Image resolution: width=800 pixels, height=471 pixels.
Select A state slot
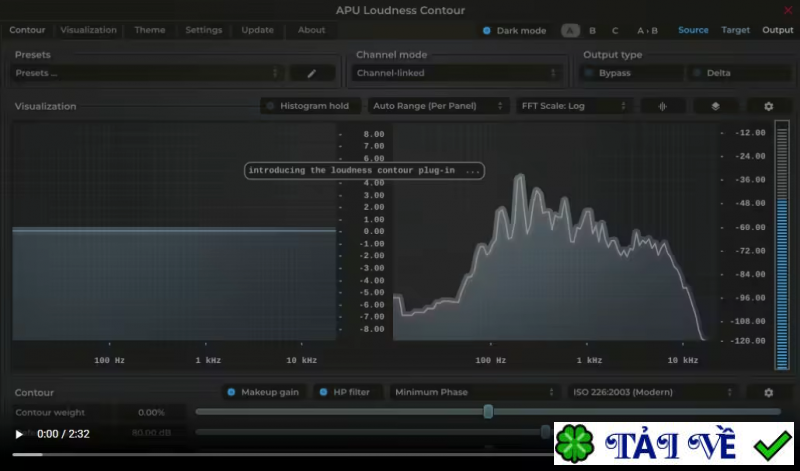coord(570,31)
